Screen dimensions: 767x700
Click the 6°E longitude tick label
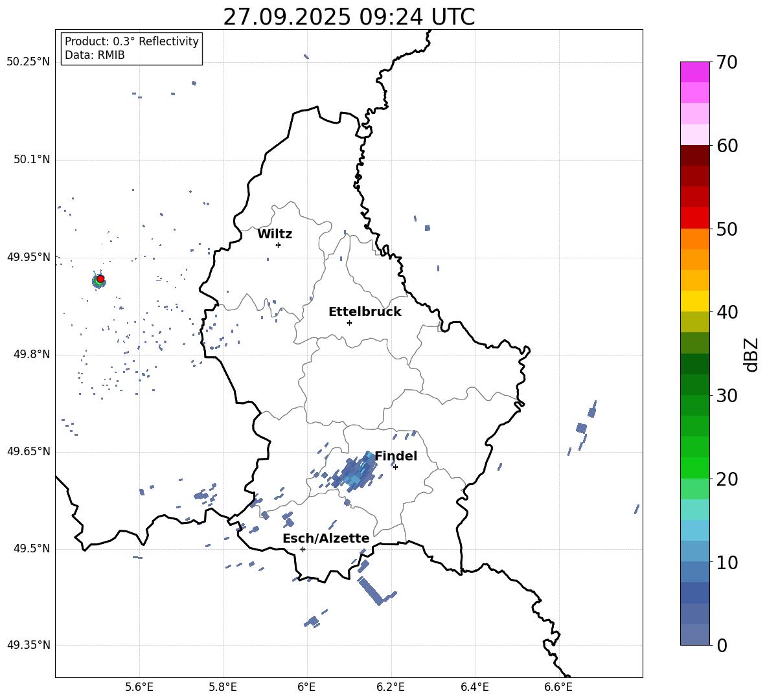pyautogui.click(x=306, y=687)
